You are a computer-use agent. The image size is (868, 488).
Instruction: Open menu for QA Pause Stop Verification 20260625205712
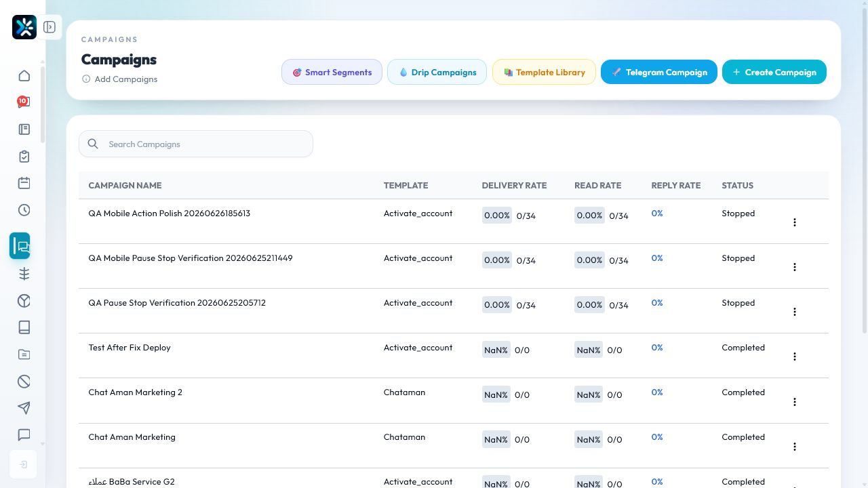coord(795,312)
